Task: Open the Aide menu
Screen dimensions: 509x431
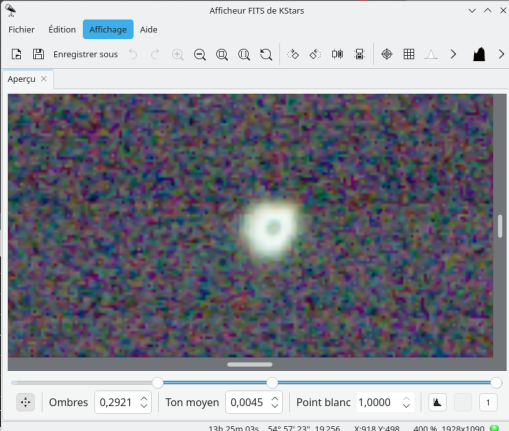Action: (148, 29)
